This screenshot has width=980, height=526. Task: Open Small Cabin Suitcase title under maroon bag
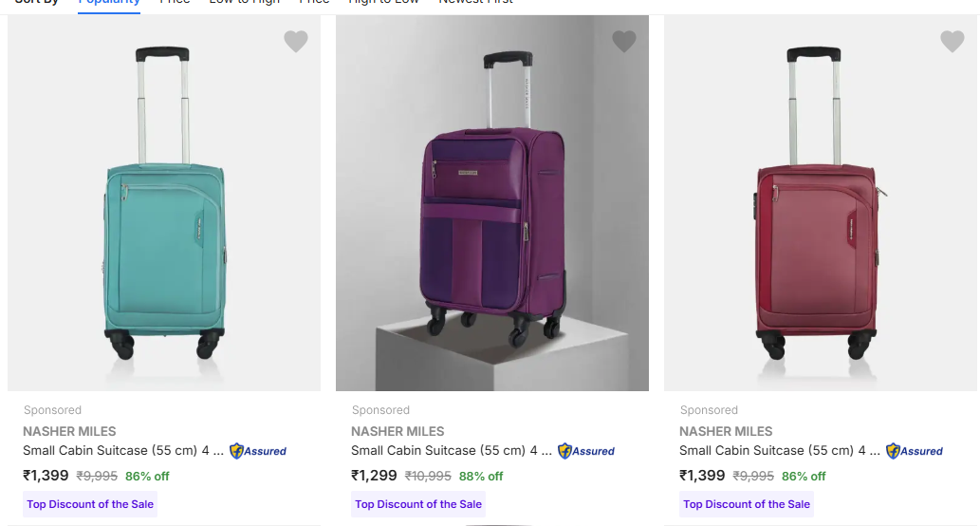pos(780,451)
